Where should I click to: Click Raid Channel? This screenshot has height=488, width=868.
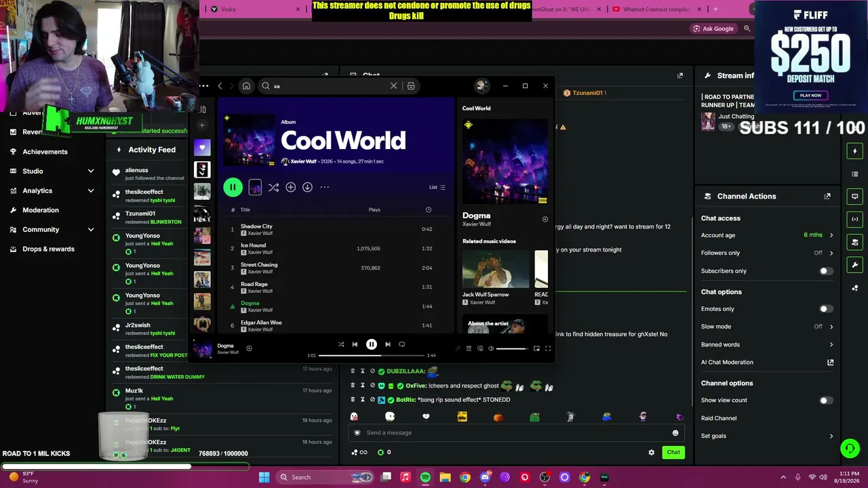click(718, 418)
